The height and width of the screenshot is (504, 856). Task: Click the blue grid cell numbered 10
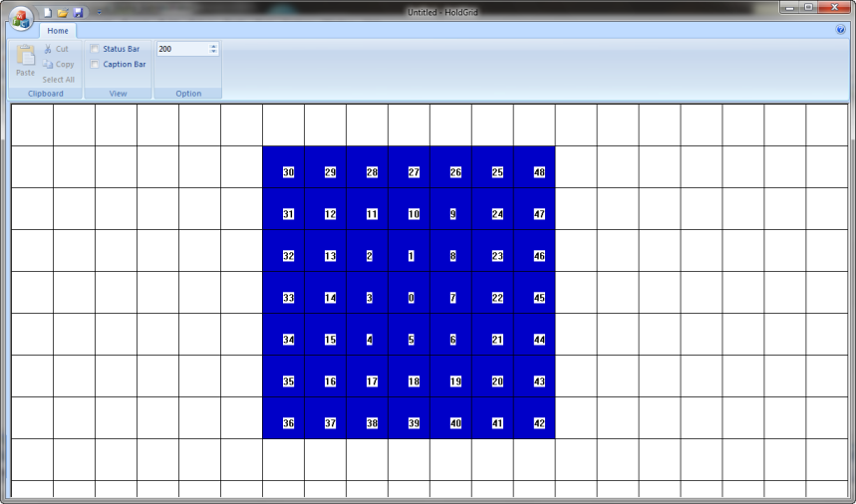(x=409, y=208)
